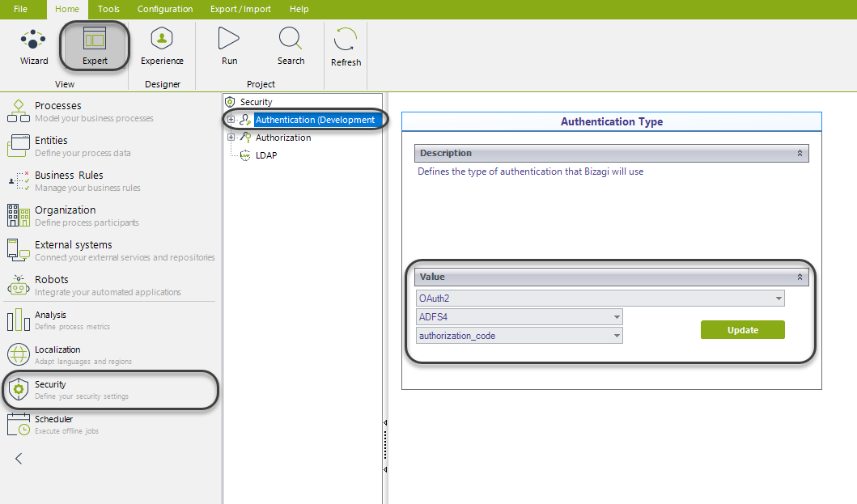Click the lower splitter collapse arrow
The width and height of the screenshot is (857, 504).
385,469
